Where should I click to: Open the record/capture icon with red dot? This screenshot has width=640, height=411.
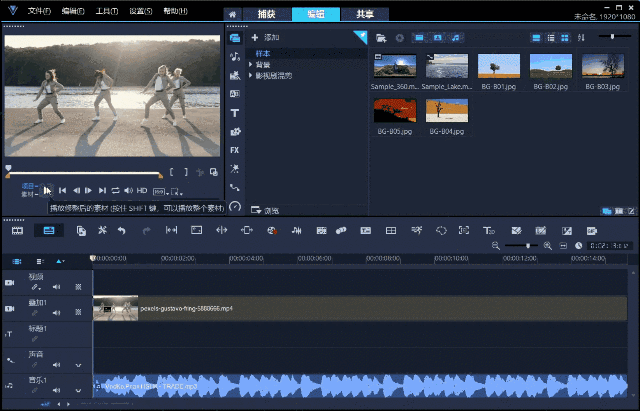[x=272, y=231]
